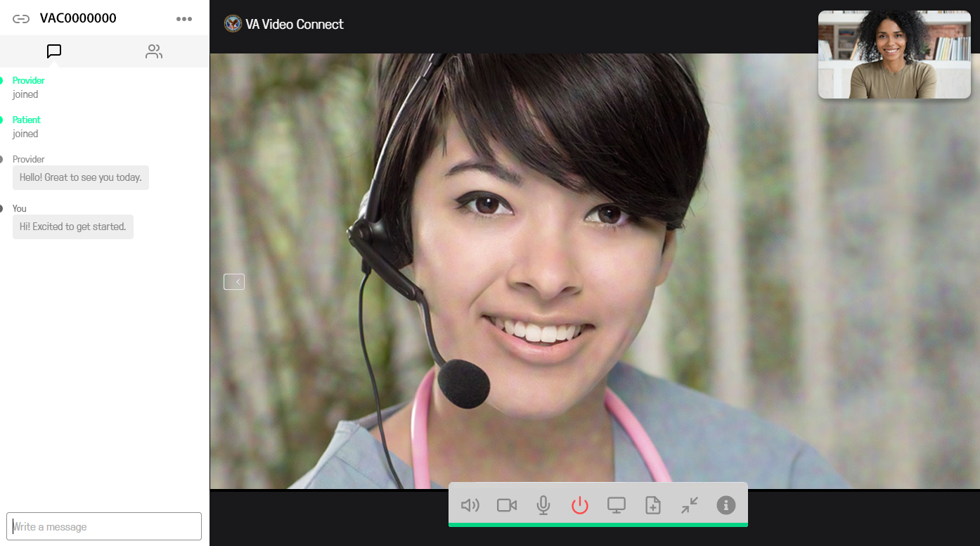This screenshot has height=546, width=980.
Task: Open the three-dot more options menu
Action: 184,19
